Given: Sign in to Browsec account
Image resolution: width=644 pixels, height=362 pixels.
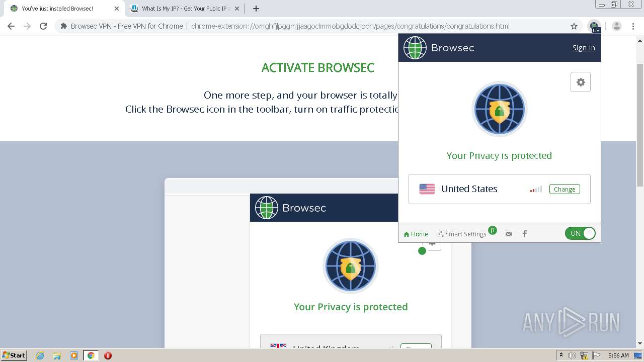Looking at the screenshot, I should [584, 48].
